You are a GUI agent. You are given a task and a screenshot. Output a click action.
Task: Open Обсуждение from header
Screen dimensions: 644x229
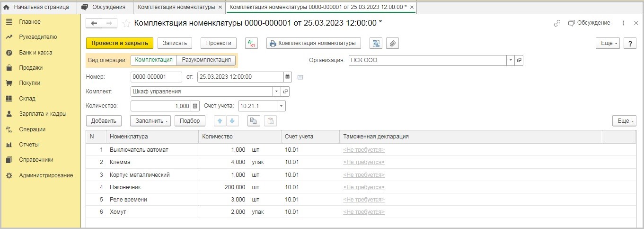[x=589, y=23]
